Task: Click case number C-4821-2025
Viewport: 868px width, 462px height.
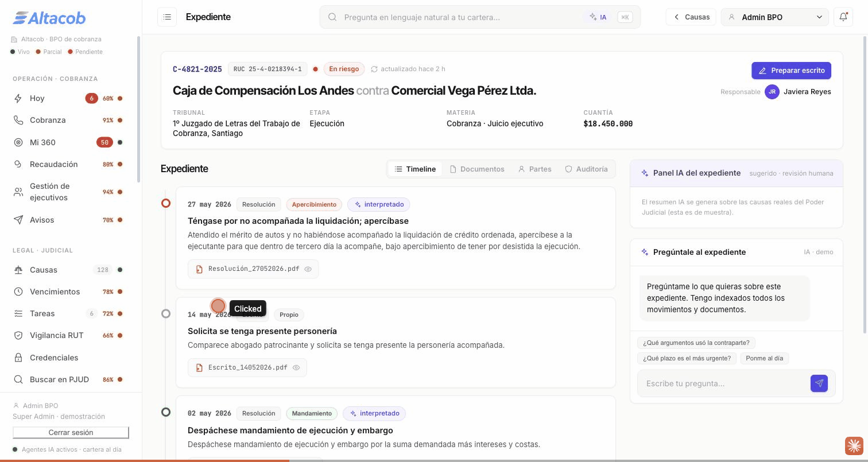Action: click(x=197, y=69)
